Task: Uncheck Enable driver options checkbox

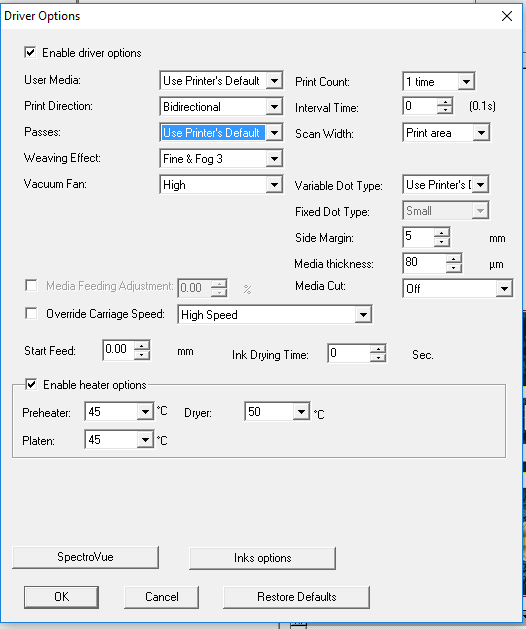Action: click(30, 53)
